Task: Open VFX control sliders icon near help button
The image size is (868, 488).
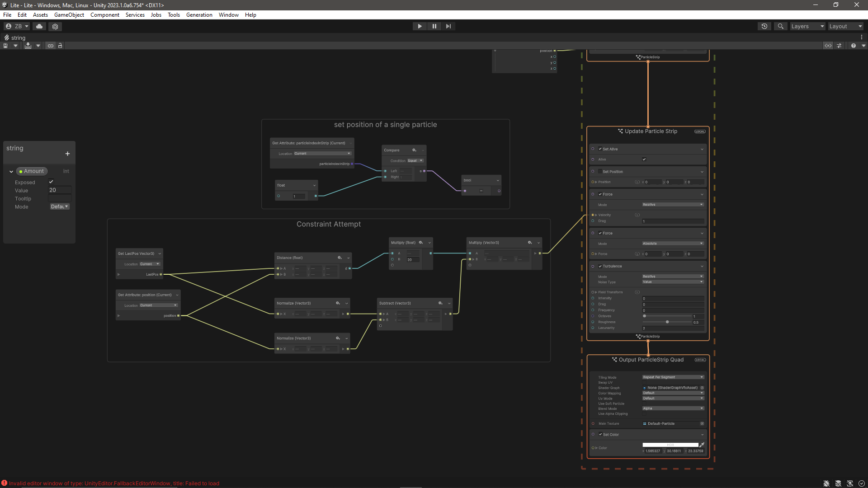Action: point(839,46)
